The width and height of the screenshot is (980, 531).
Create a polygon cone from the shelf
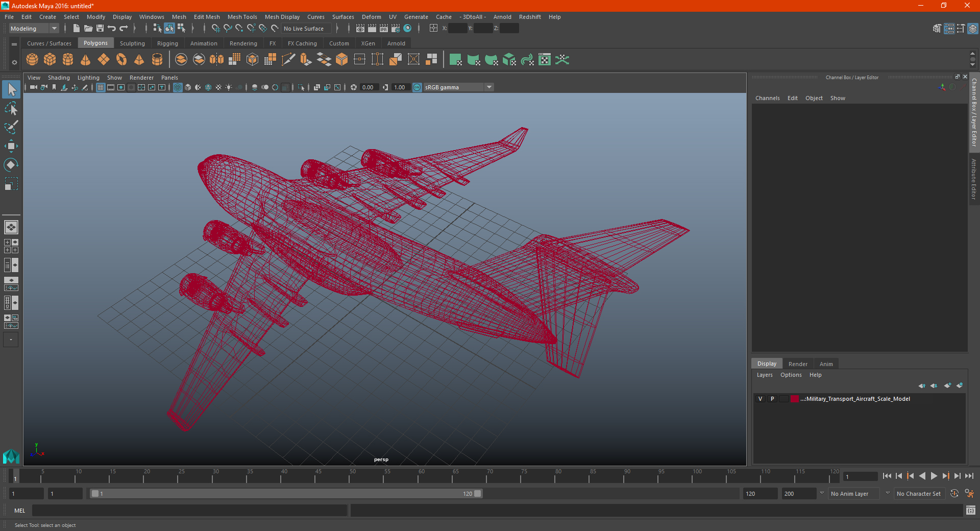86,60
